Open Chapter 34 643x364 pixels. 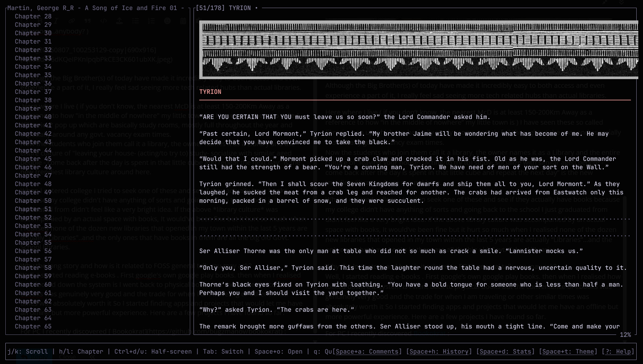[x=33, y=67]
